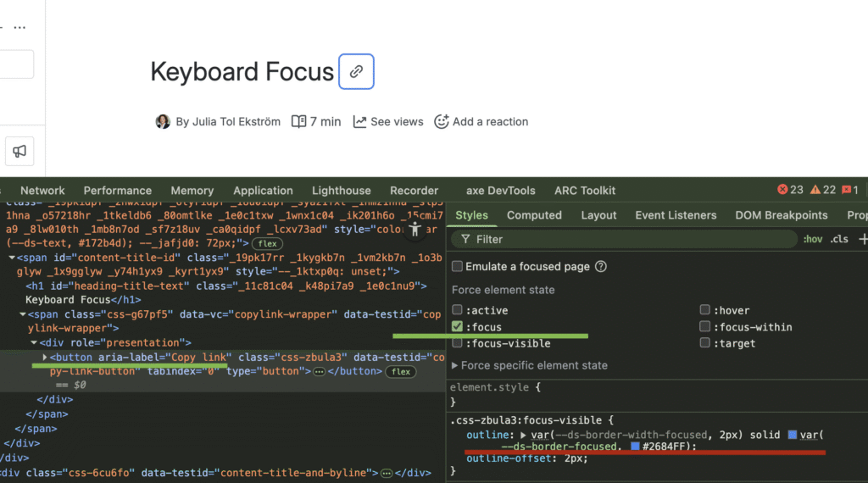Click the yellow warning count icon
This screenshot has width=868, height=483.
coord(815,191)
